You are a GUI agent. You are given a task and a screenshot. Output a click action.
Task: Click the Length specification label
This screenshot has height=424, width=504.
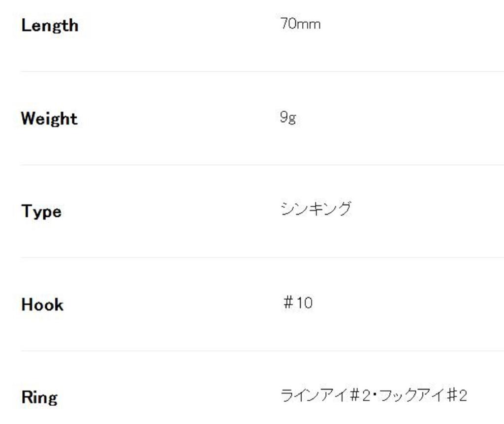[50, 26]
